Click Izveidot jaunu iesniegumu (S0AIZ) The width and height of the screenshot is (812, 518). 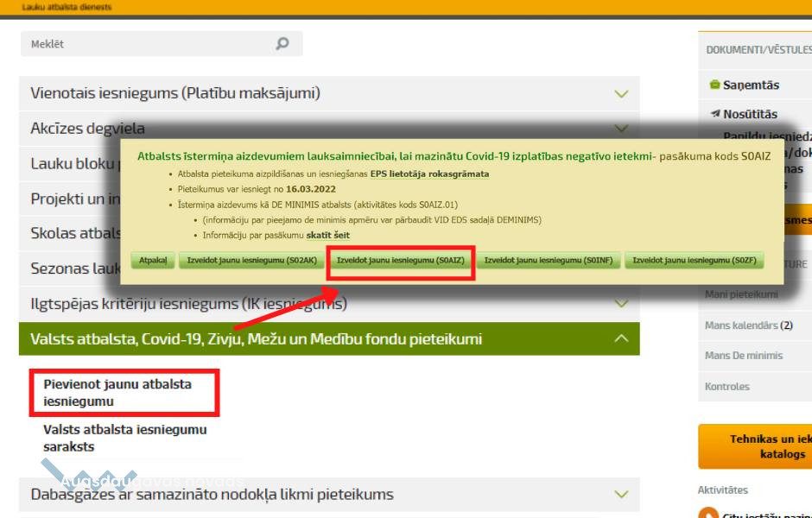(x=400, y=260)
